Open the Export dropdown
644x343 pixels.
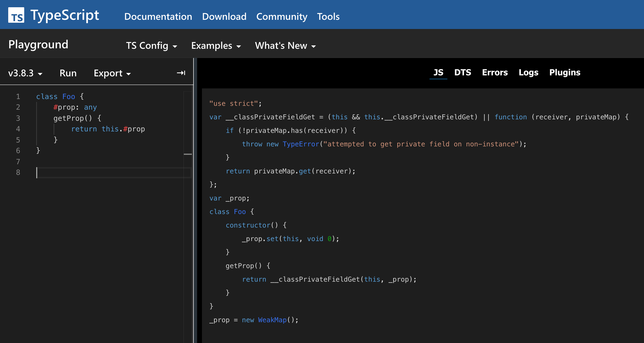[x=112, y=73]
